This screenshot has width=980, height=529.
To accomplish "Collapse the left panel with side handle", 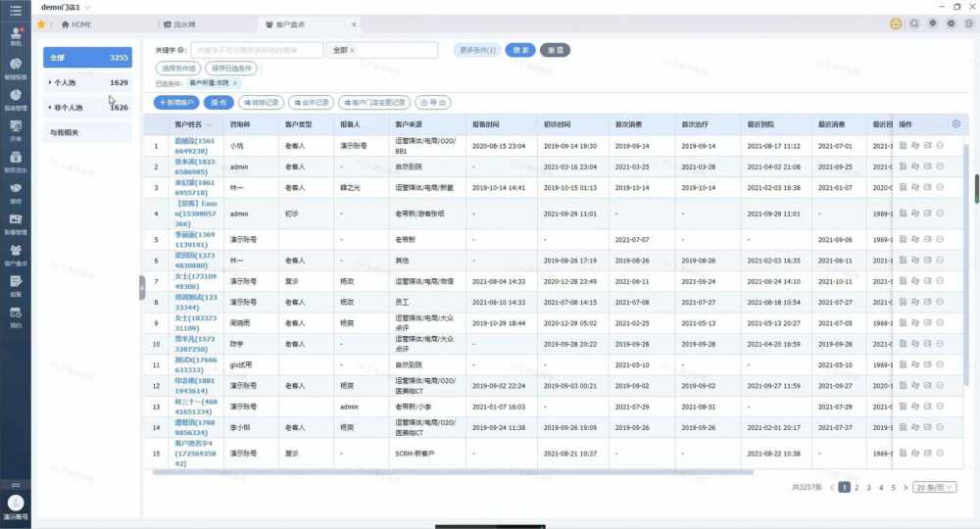I will (141, 285).
